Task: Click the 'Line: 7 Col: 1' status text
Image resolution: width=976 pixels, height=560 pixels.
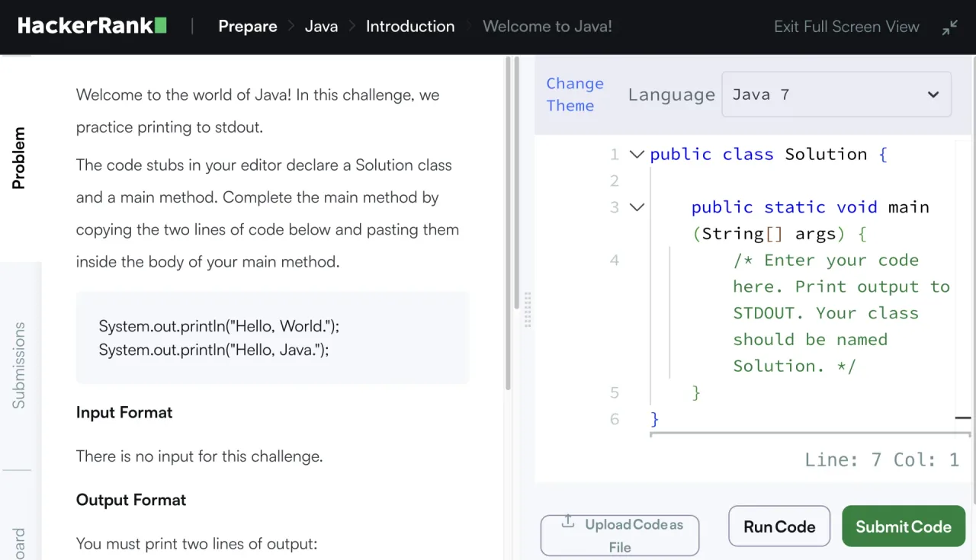Action: [x=881, y=459]
